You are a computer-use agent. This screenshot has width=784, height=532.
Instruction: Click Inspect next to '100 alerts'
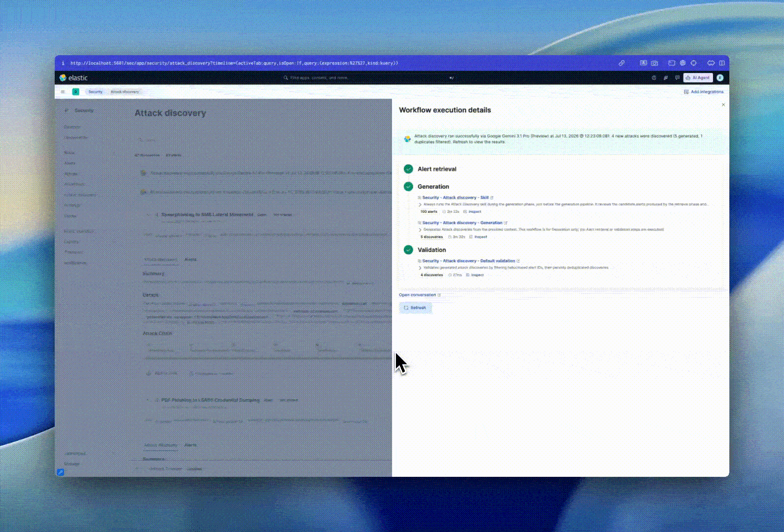click(472, 212)
